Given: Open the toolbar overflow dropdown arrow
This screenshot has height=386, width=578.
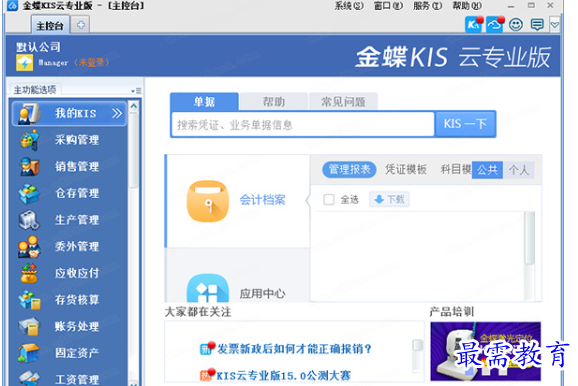Looking at the screenshot, I should tap(554, 25).
